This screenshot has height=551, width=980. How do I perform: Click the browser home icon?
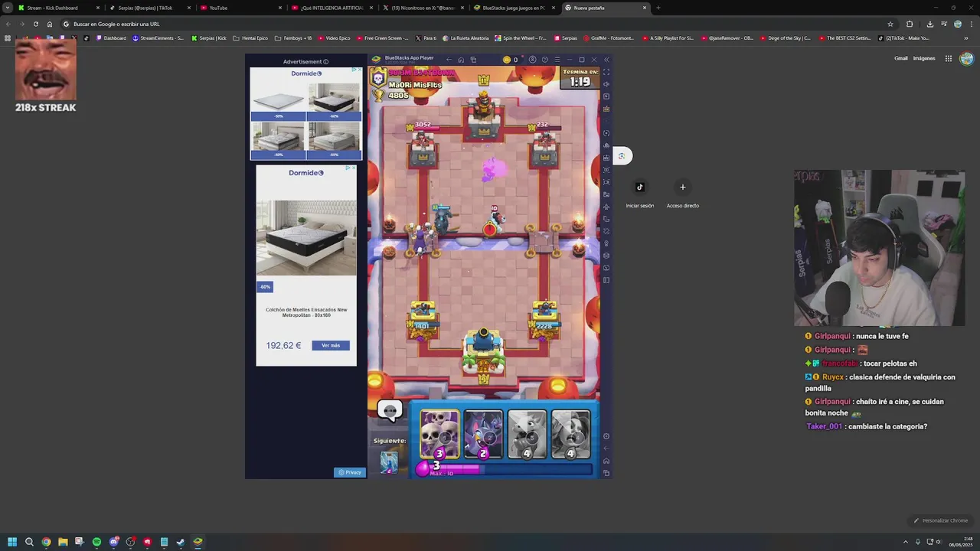(50, 24)
